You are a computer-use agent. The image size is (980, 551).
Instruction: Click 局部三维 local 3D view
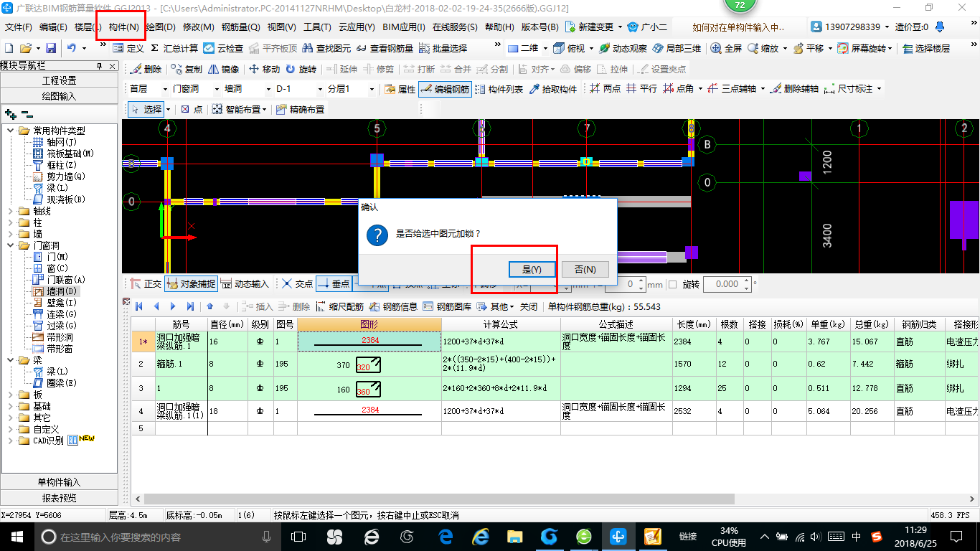pos(677,48)
